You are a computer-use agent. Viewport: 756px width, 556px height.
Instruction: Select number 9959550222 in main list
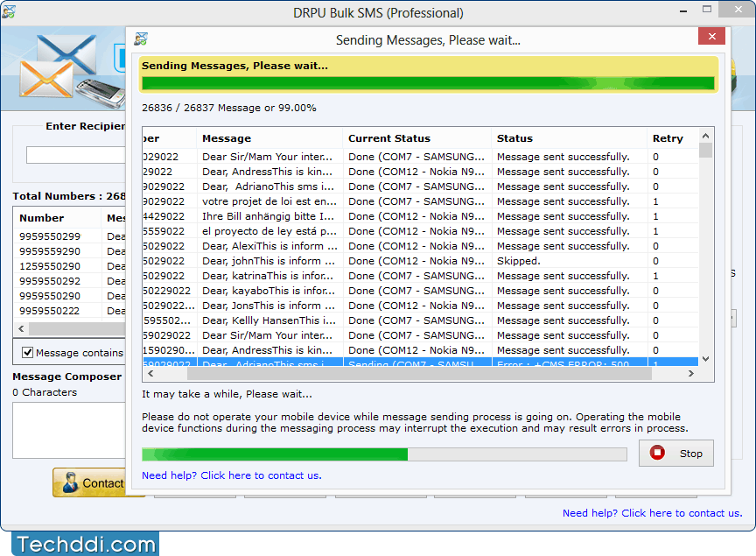(x=50, y=312)
